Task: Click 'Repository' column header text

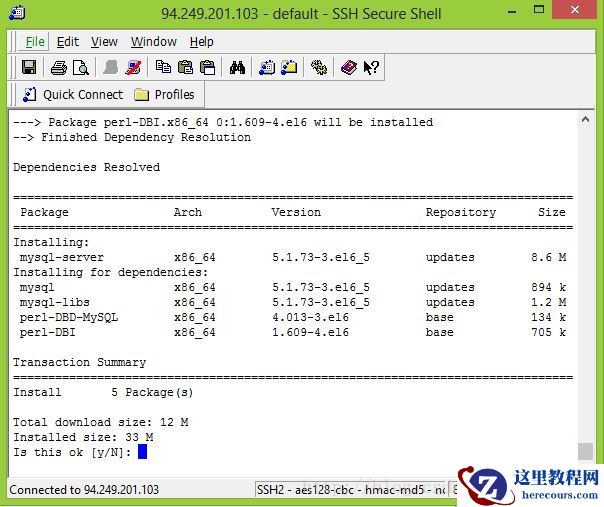Action: click(461, 212)
